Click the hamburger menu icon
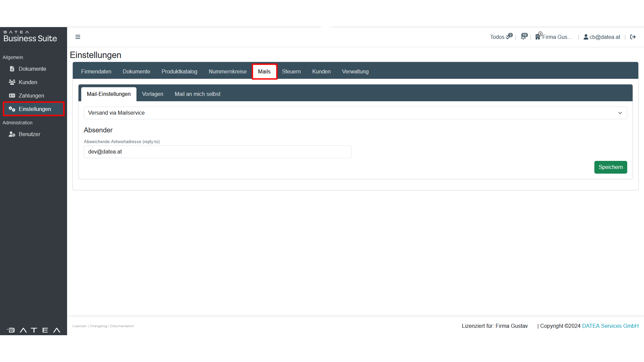Screen dimensions: 644x362 tap(78, 37)
